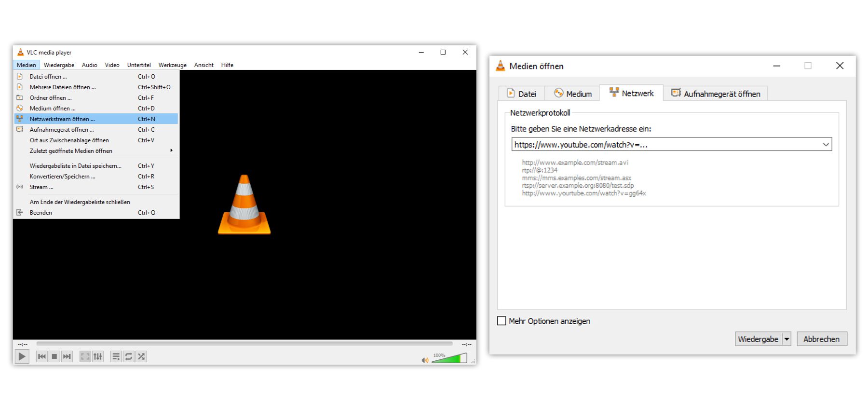This screenshot has width=868, height=410.
Task: Open the Hilfe menu
Action: tap(227, 65)
